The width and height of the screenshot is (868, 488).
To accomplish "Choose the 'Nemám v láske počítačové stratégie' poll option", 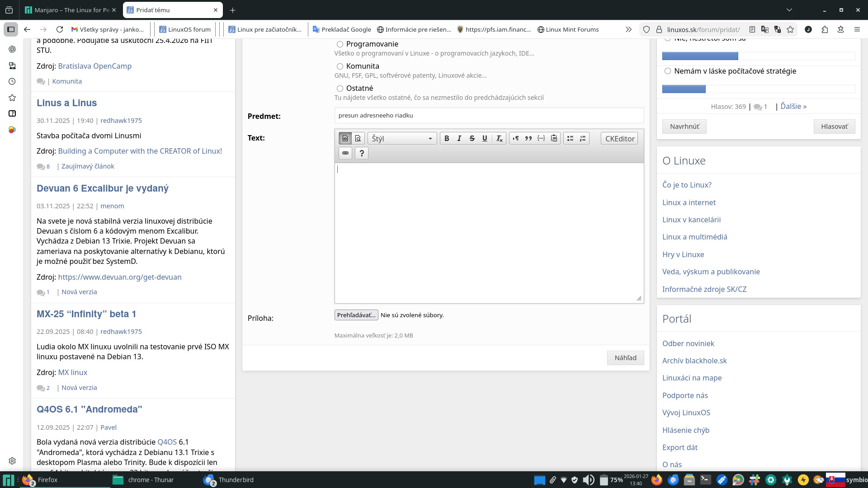I will pos(668,71).
